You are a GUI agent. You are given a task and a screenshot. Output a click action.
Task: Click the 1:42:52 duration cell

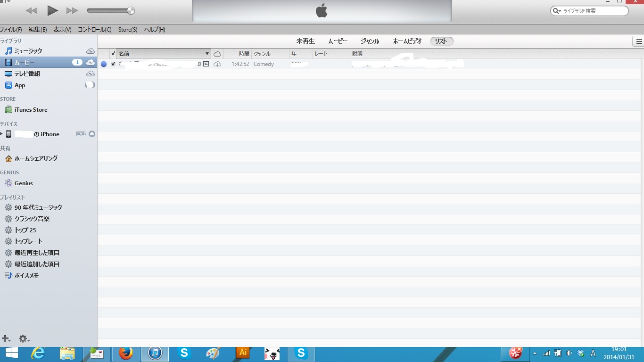[x=240, y=64]
